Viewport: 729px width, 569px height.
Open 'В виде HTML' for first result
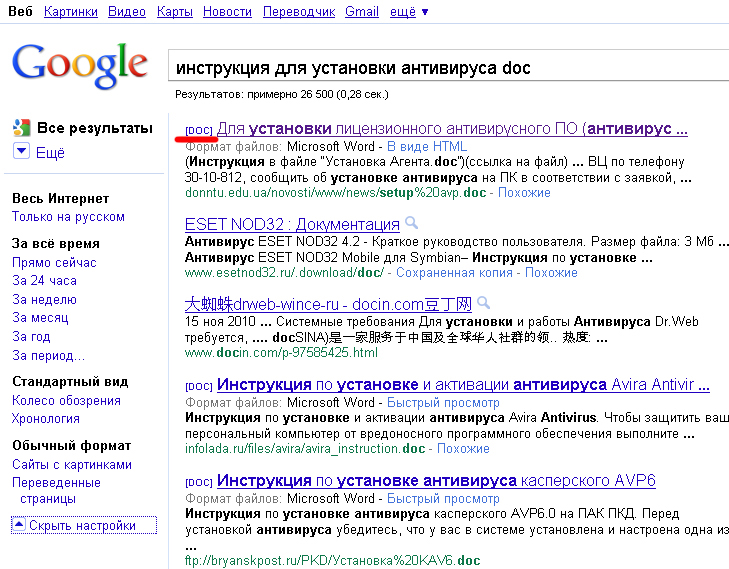427,146
